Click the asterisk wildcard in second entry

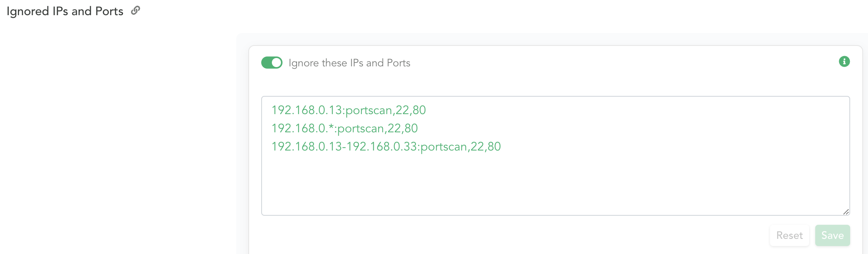coord(331,127)
